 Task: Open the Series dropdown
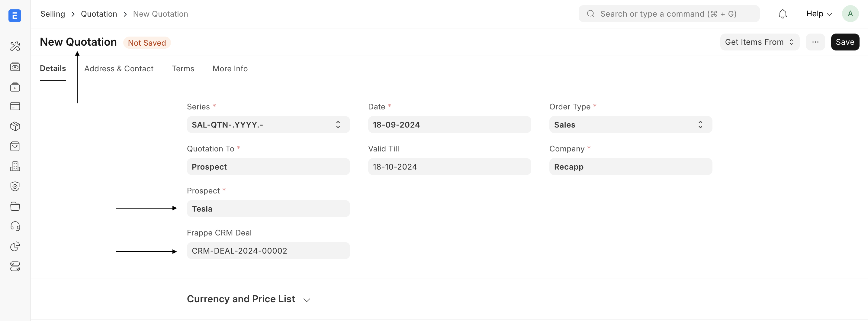tap(268, 125)
